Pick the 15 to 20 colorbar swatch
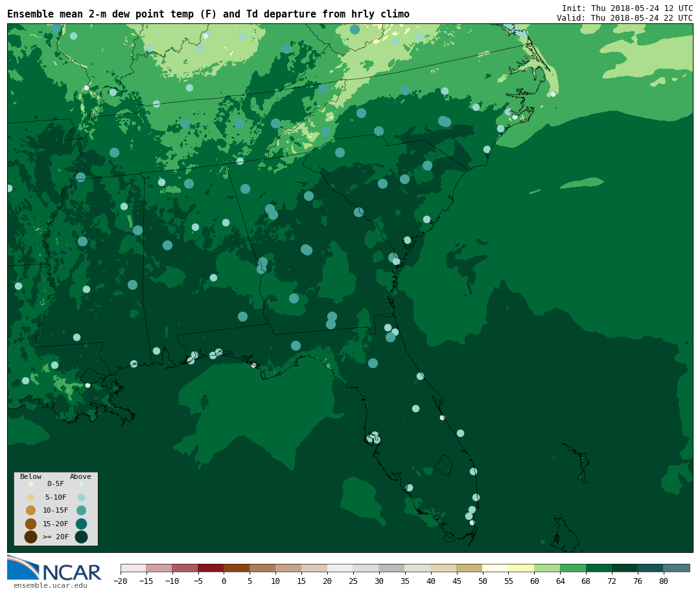This screenshot has height=593, width=700. click(x=314, y=568)
